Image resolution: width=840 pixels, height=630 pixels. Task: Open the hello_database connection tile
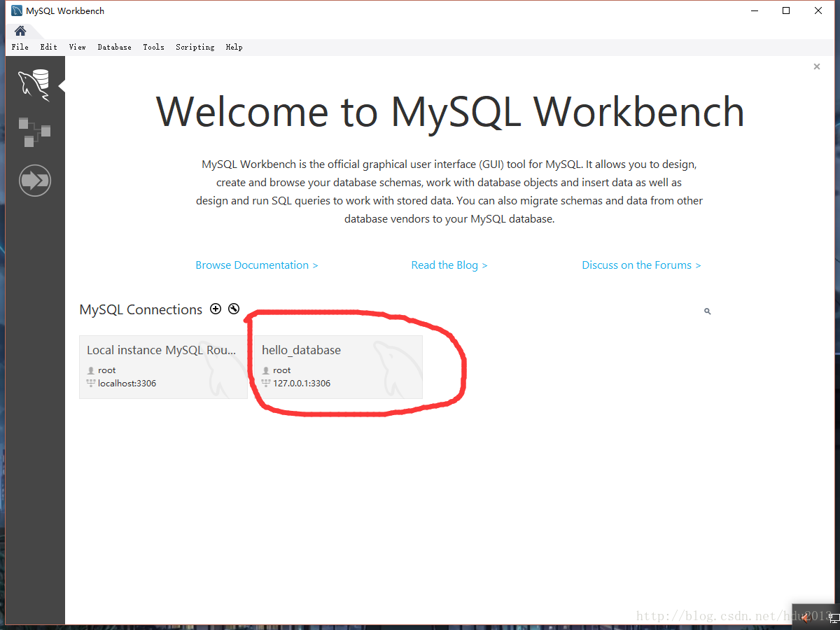338,367
